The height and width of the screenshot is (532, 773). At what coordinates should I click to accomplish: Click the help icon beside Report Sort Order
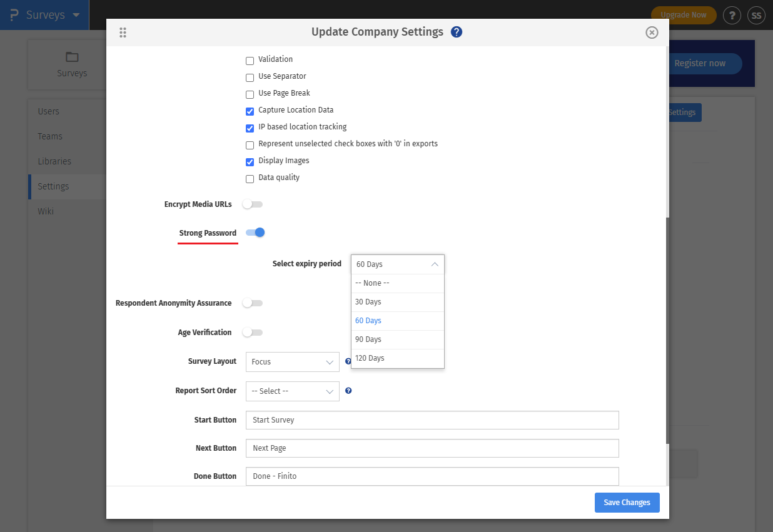pyautogui.click(x=348, y=391)
